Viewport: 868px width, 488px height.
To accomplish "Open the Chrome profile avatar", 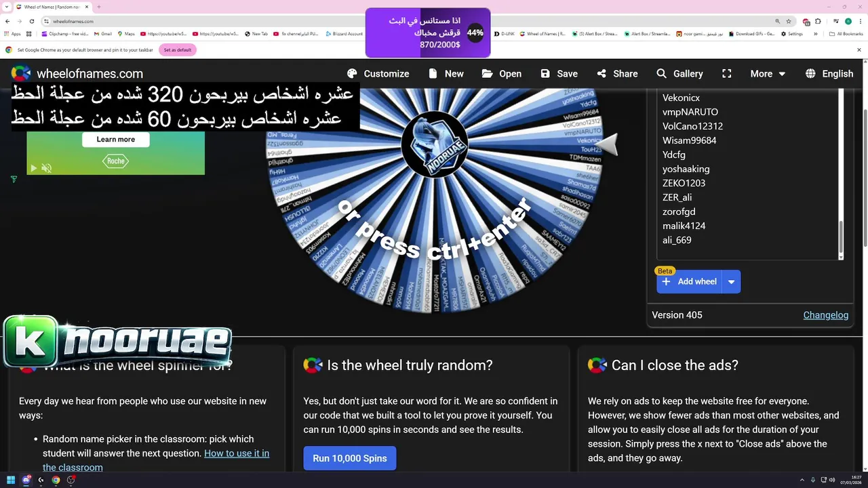I will [848, 22].
